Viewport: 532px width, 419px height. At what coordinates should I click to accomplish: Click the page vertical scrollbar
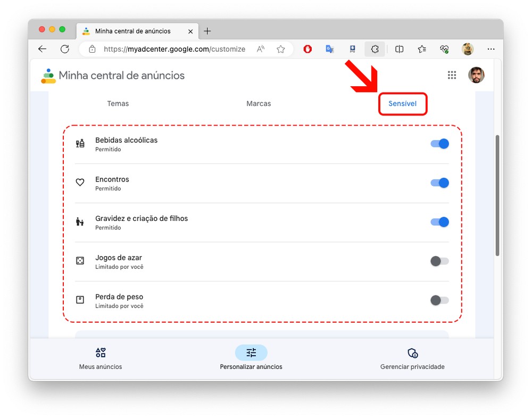tap(497, 195)
